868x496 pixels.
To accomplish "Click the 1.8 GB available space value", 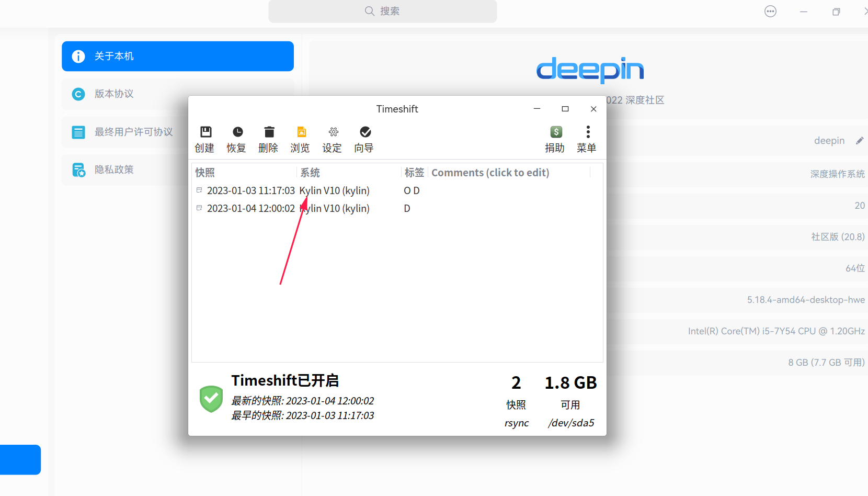I will tap(570, 382).
